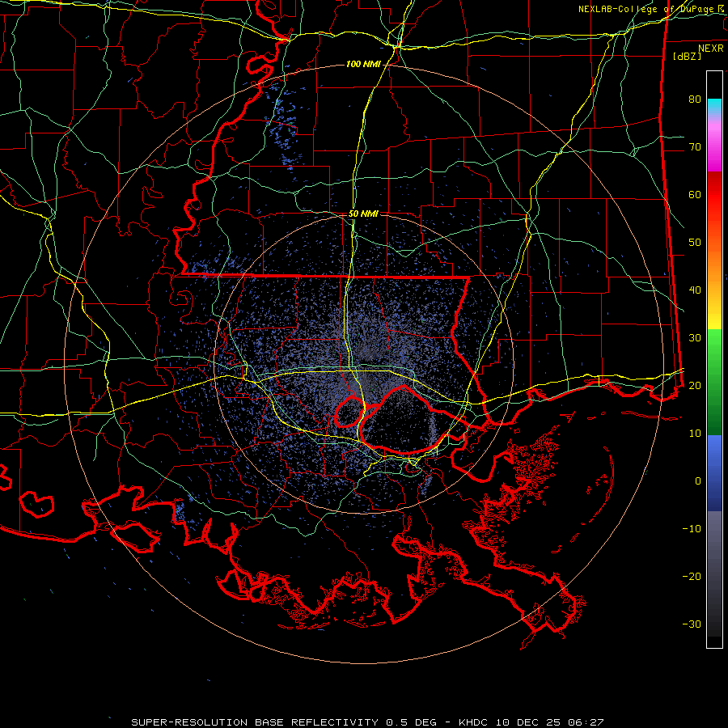728x728 pixels.
Task: Click the 60 value on the dBZ scale
Action: click(695, 195)
